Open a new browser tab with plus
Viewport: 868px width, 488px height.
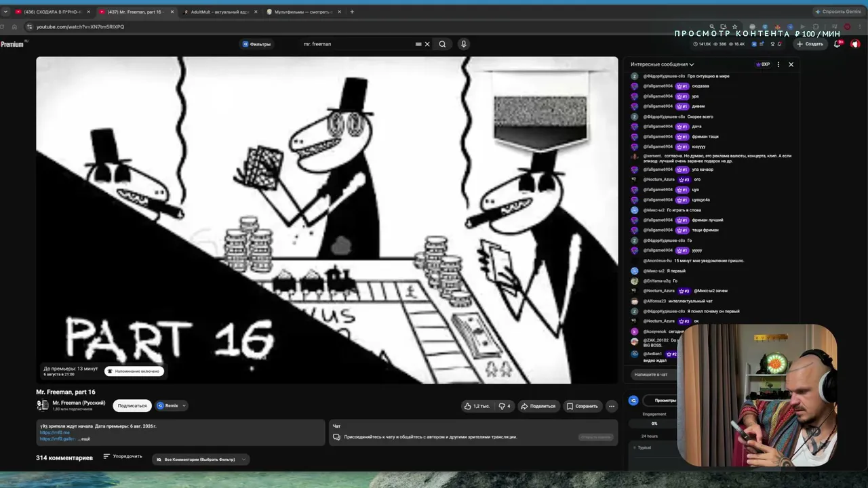click(x=352, y=12)
